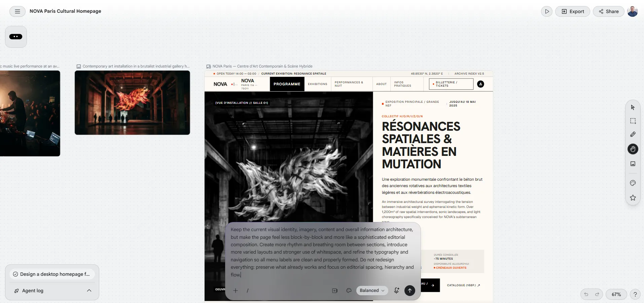Image resolution: width=644 pixels, height=303 pixels.
Task: Open the 67% zoom level control
Action: pos(616,294)
